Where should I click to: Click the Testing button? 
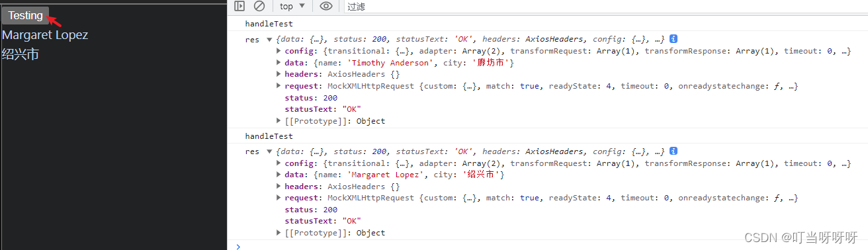[x=25, y=15]
